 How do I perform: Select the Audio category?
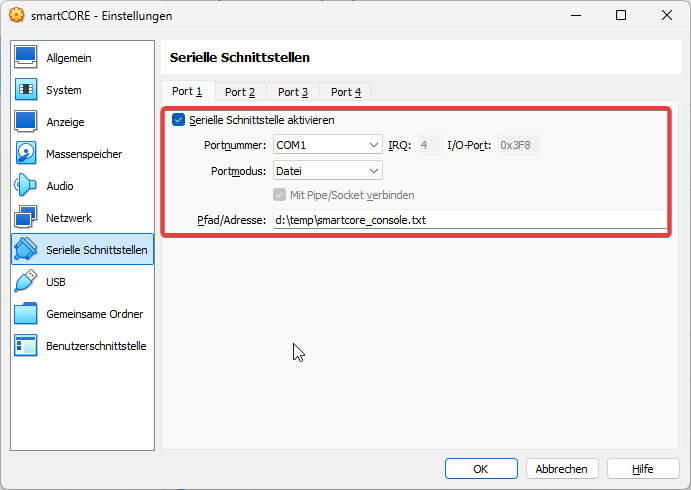tap(82, 186)
